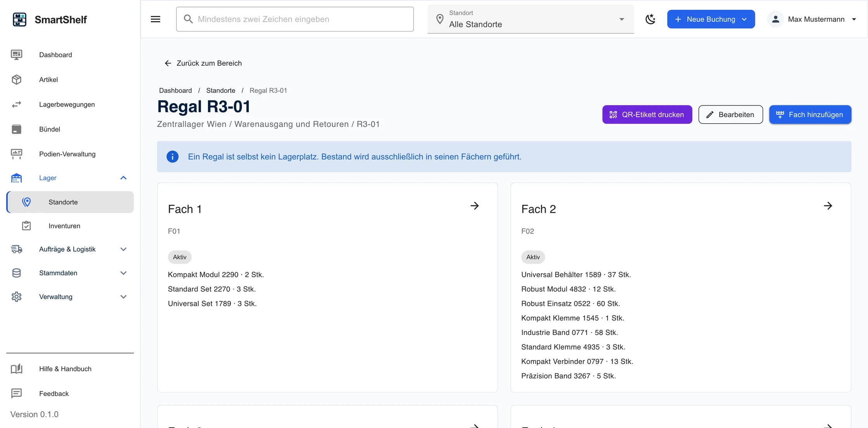
Task: Click the Bündel icon in sidebar
Action: point(17,129)
